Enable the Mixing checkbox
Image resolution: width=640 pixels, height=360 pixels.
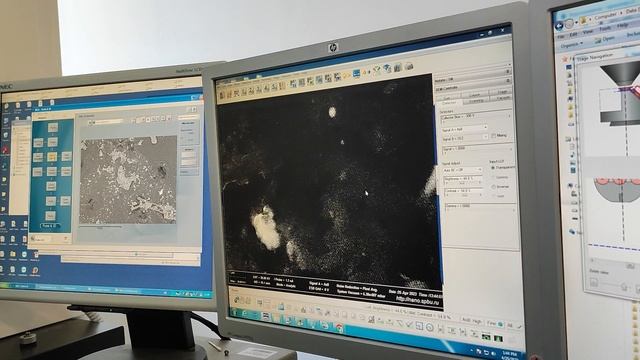click(493, 136)
